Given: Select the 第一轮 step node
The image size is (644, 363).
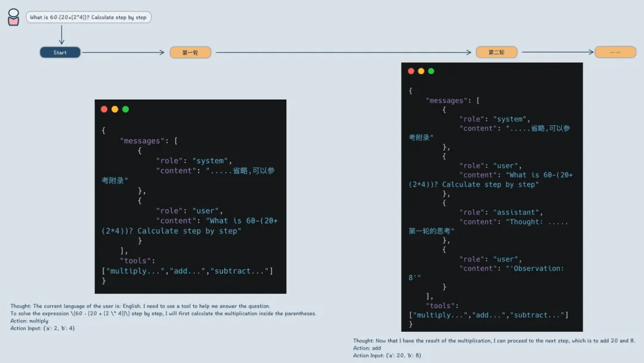Looking at the screenshot, I should (190, 53).
